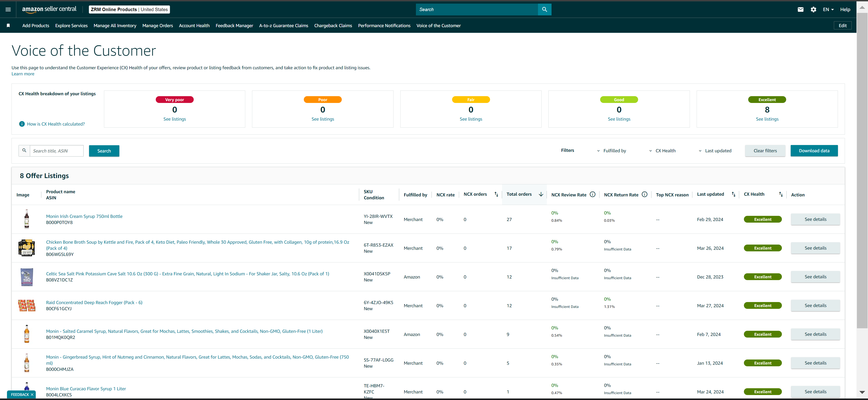This screenshot has width=868, height=400.
Task: Select Voice of the Customer menu item
Action: pyautogui.click(x=438, y=26)
